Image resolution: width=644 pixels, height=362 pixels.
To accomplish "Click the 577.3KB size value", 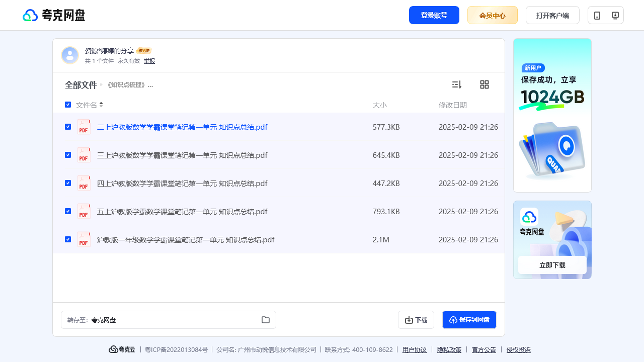I will [x=386, y=127].
